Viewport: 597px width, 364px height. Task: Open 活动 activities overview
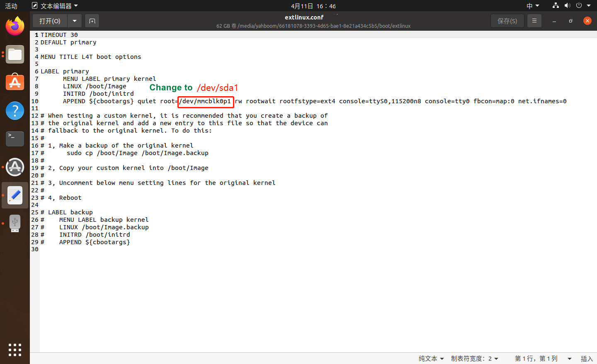11,6
